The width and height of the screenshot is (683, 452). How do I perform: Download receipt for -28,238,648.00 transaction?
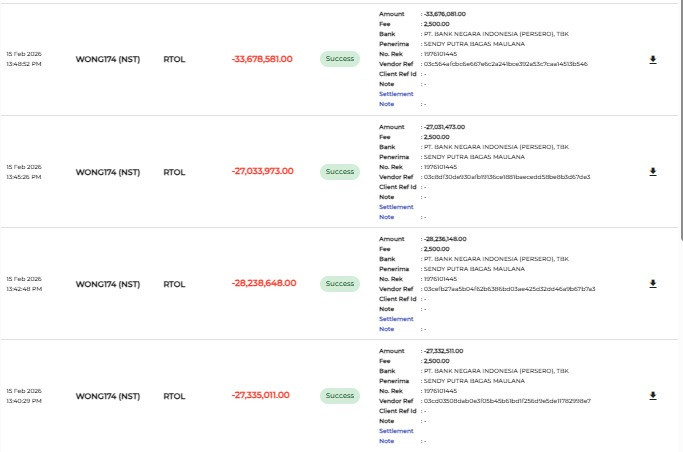[x=653, y=283]
